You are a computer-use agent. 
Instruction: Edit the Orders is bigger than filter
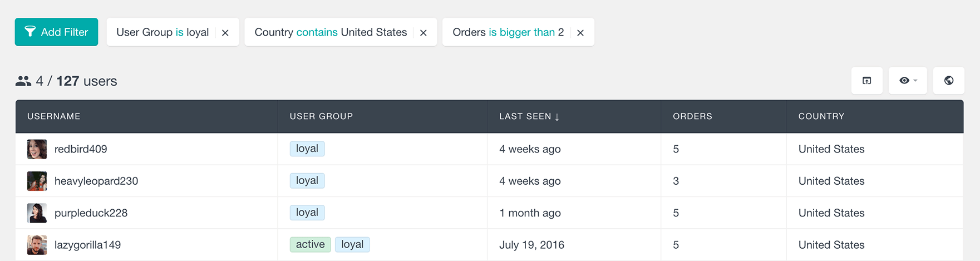click(508, 32)
